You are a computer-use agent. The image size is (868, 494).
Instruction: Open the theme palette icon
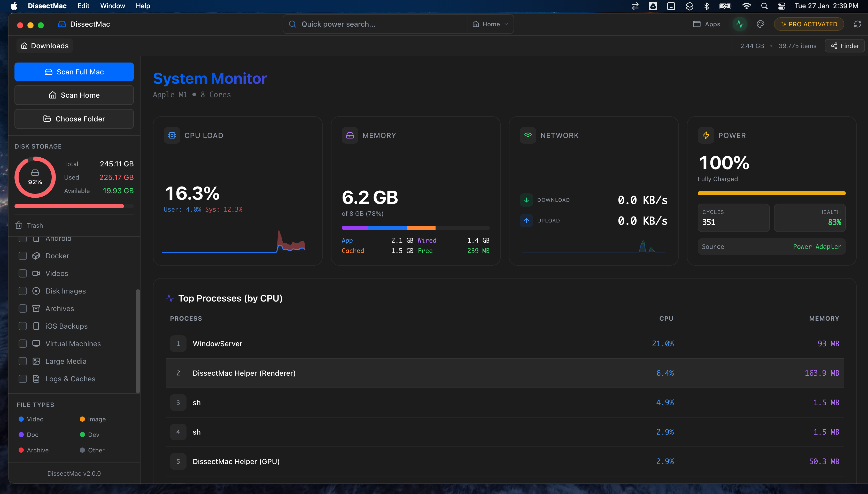tap(760, 24)
